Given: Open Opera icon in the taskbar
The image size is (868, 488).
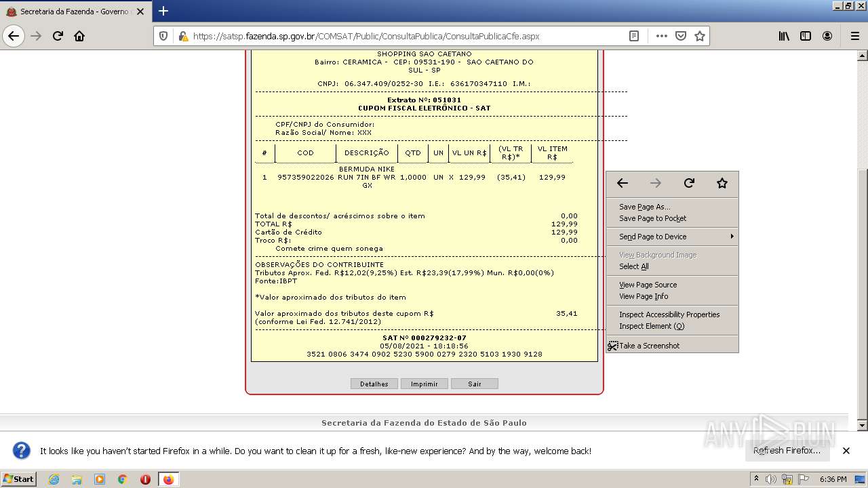Looking at the screenshot, I should (145, 479).
